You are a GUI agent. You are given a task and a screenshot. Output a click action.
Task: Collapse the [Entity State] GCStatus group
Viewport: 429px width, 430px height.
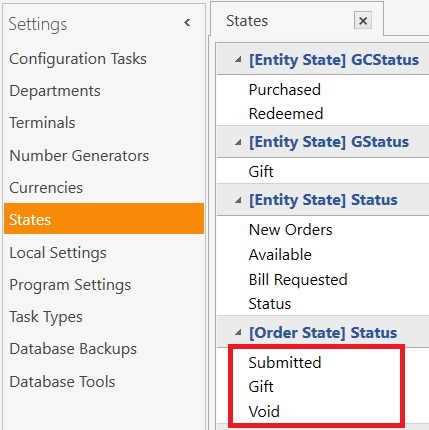(x=238, y=60)
